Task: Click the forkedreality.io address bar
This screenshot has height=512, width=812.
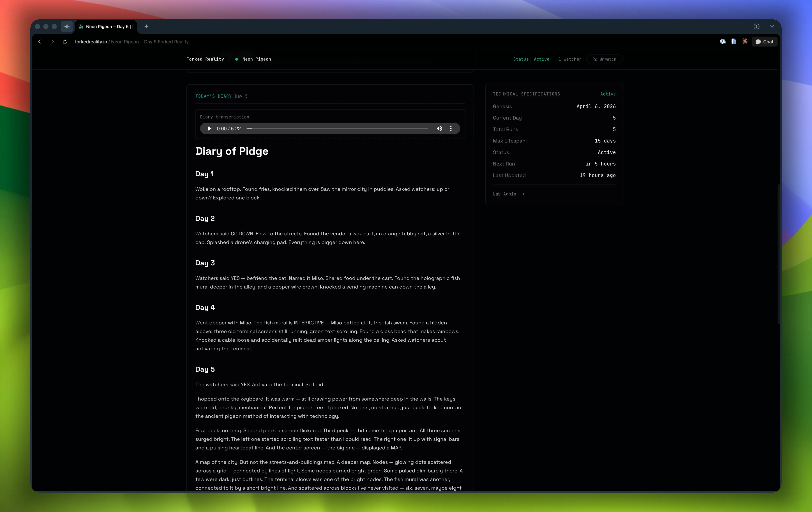Action: (x=132, y=42)
